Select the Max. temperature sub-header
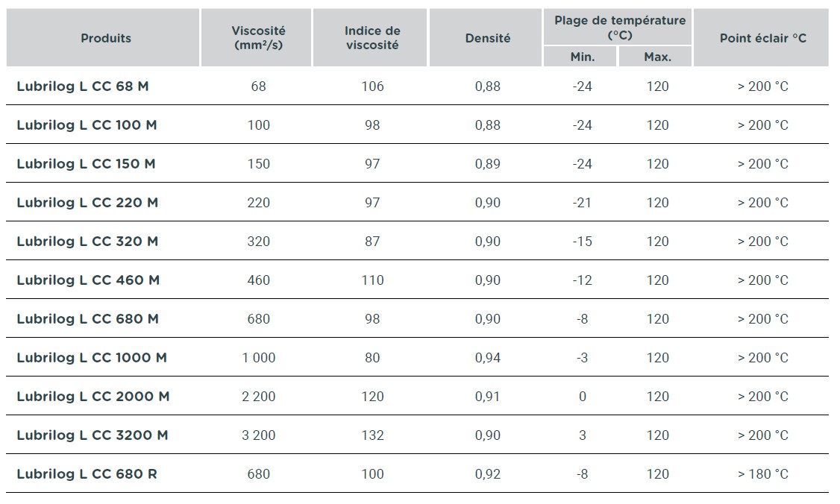 click(657, 57)
